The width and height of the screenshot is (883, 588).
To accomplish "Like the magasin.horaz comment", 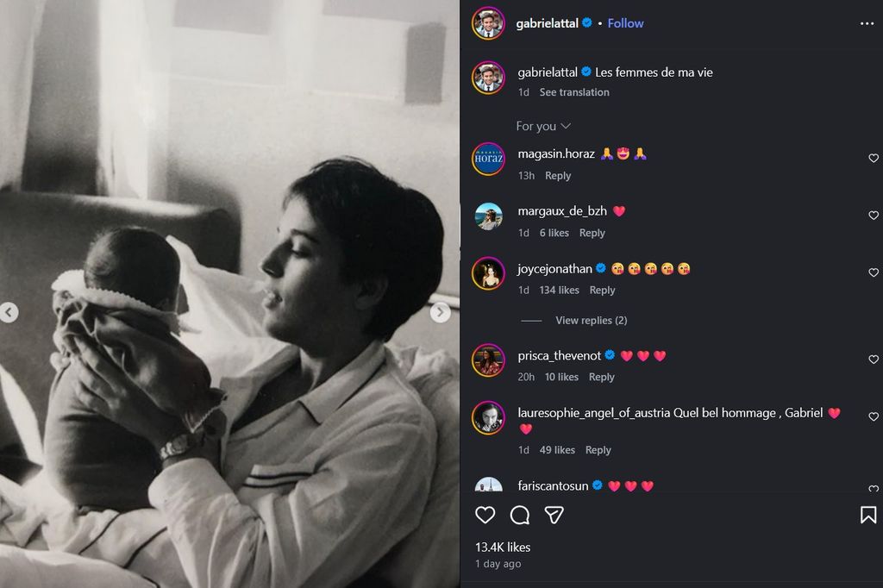I will point(873,159).
